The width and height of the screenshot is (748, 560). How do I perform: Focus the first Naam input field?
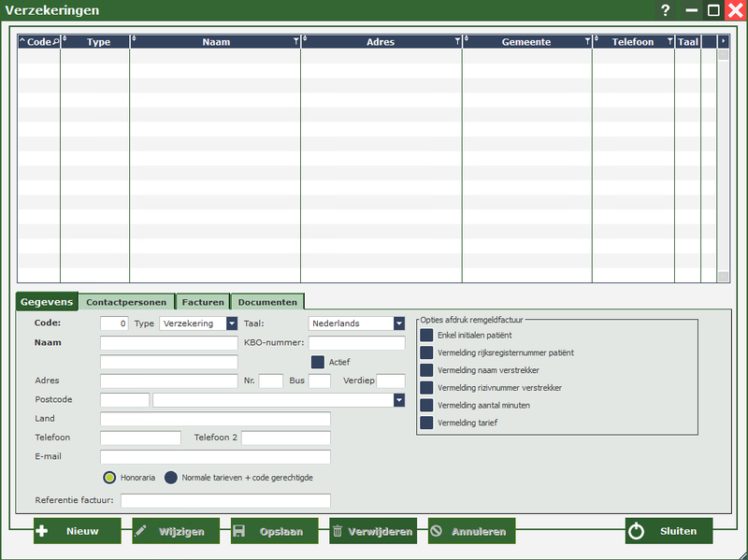(169, 343)
